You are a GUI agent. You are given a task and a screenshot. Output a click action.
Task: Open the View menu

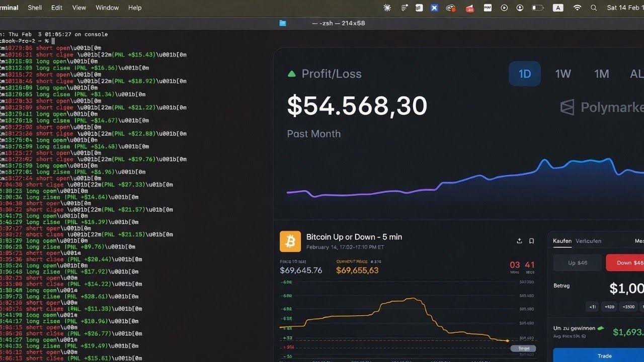tap(79, 8)
